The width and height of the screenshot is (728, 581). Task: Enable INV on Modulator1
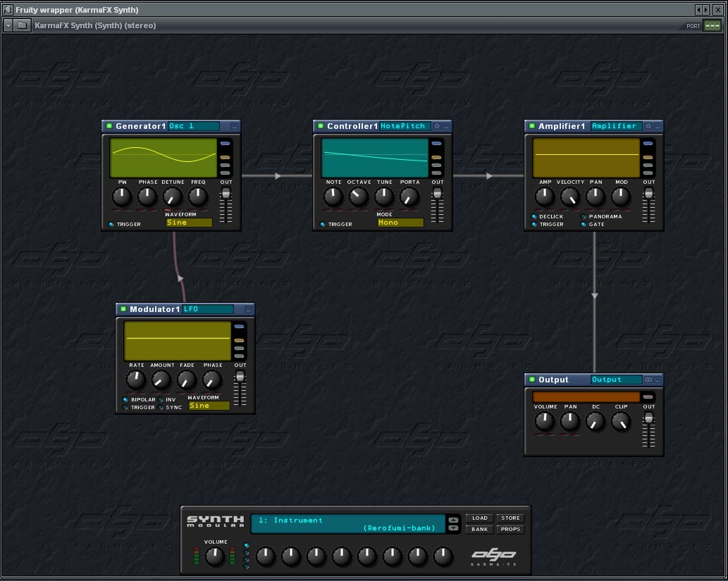(161, 399)
